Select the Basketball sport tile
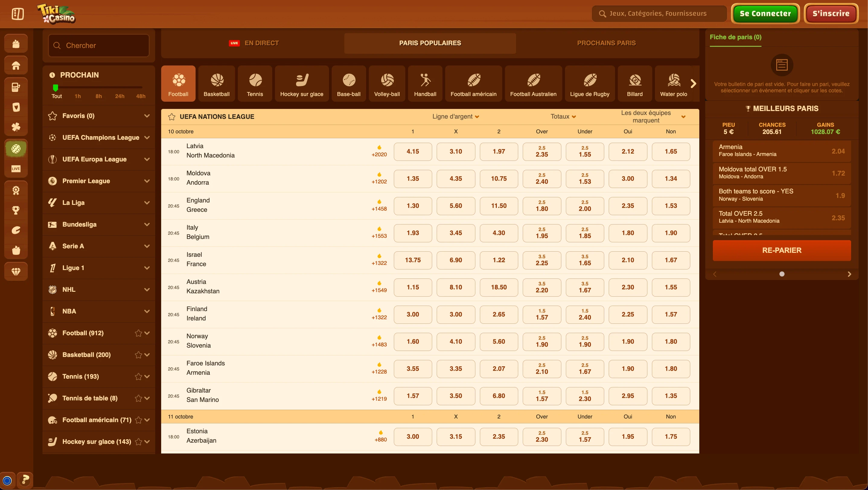This screenshot has height=490, width=868. pos(217,84)
